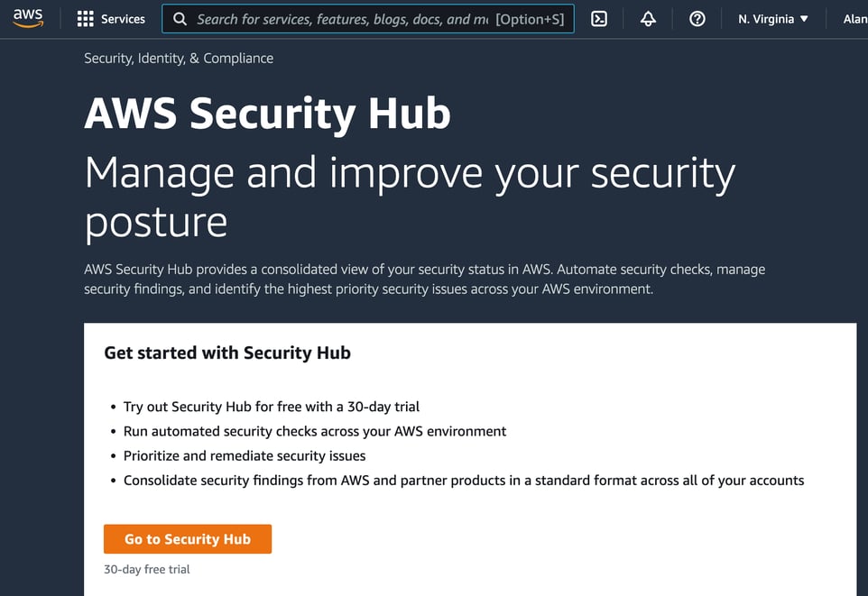
Task: Click the Run automated security checks bullet text
Action: [x=314, y=431]
